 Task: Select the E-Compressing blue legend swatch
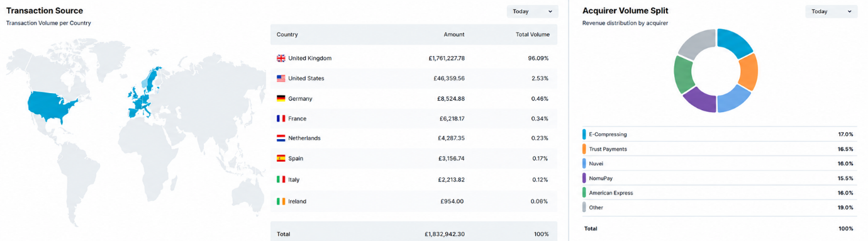coord(584,135)
